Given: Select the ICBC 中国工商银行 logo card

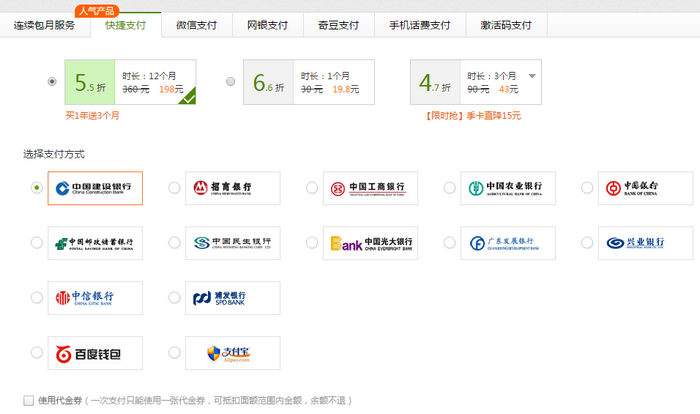Looking at the screenshot, I should [x=371, y=188].
